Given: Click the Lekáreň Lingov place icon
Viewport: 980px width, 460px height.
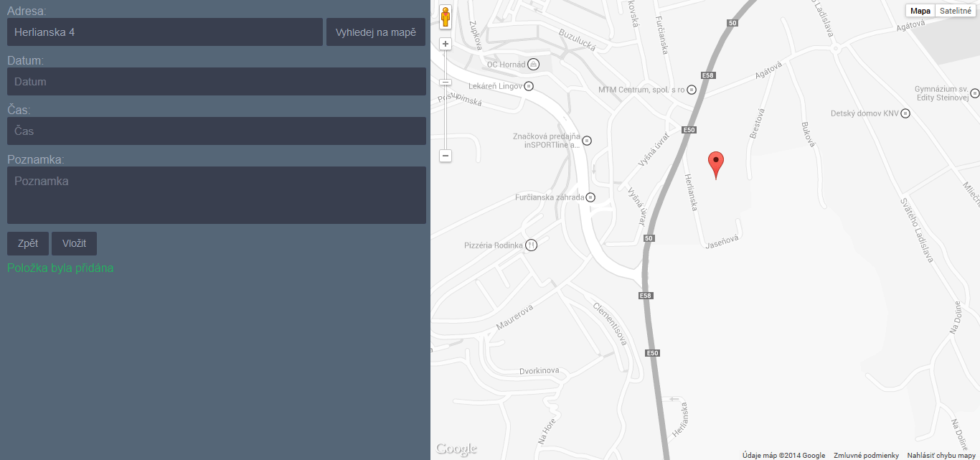Looking at the screenshot, I should tap(529, 86).
